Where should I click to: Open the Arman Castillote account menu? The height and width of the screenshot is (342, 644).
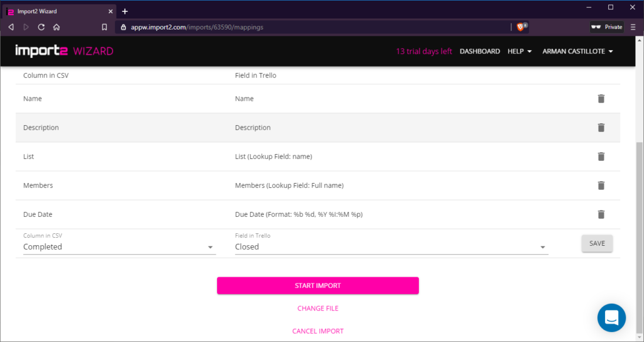click(x=577, y=52)
